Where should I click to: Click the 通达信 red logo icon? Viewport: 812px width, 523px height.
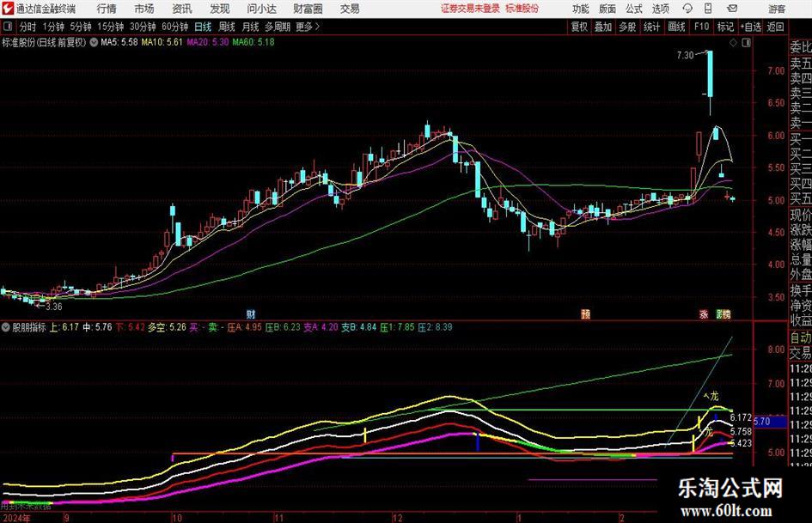8,9
